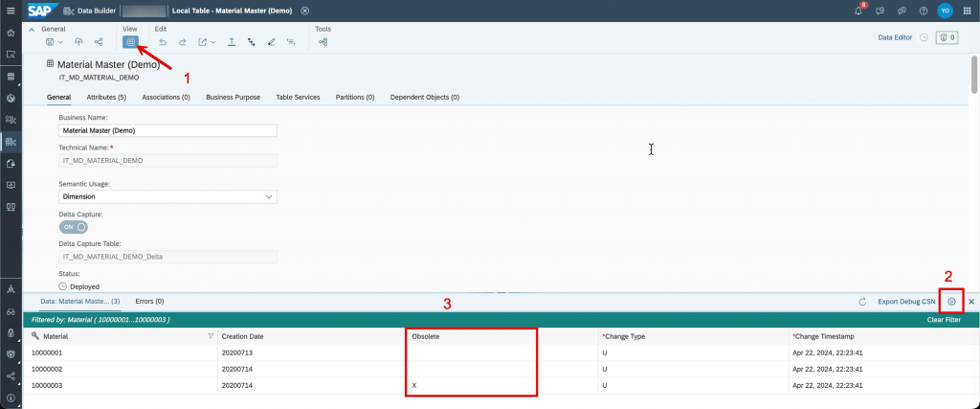Open data preview settings gear icon
This screenshot has width=980, height=409.
[951, 302]
